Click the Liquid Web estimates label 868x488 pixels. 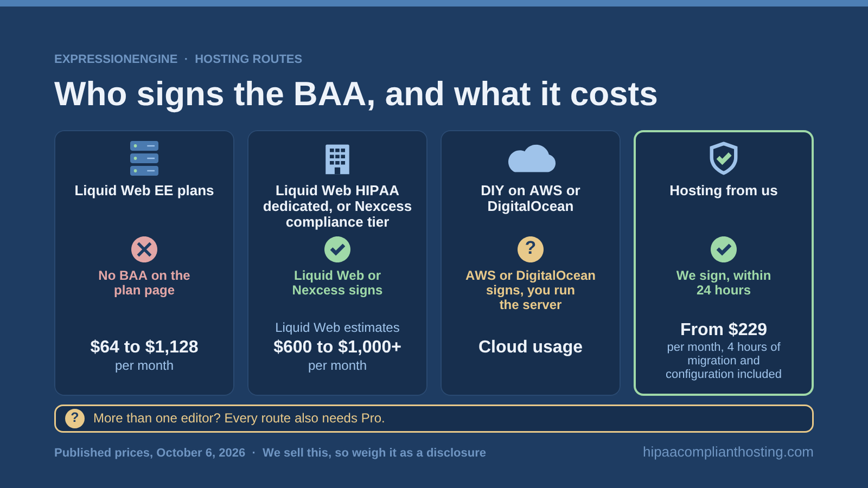337,328
